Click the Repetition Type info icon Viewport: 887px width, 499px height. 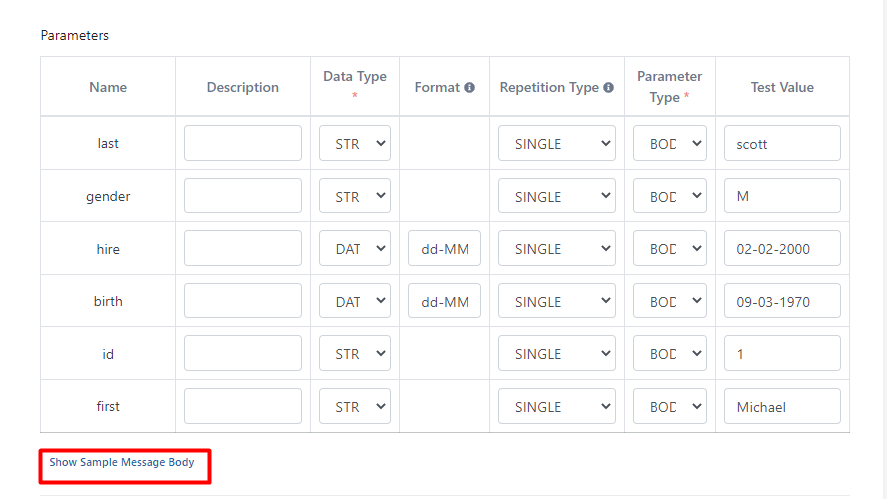pyautogui.click(x=608, y=88)
